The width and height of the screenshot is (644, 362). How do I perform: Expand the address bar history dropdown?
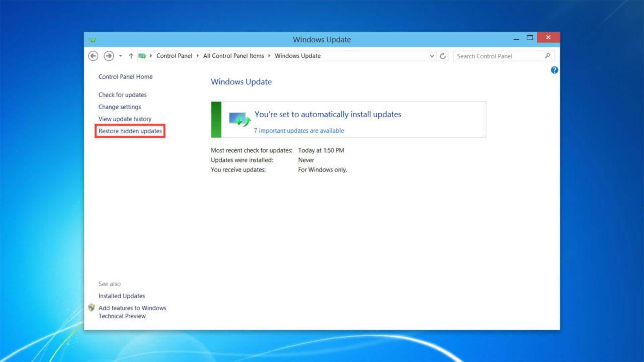pos(432,56)
